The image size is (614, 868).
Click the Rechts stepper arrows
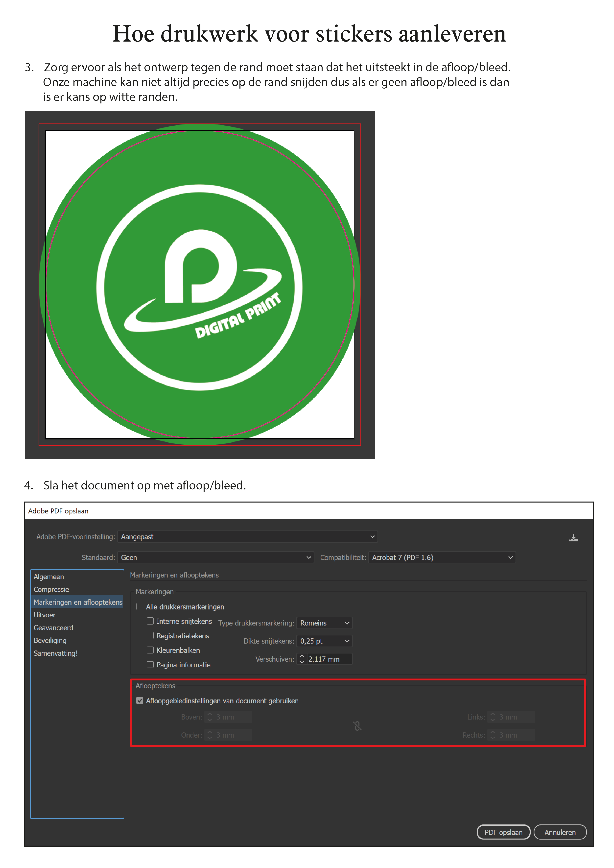(x=492, y=735)
